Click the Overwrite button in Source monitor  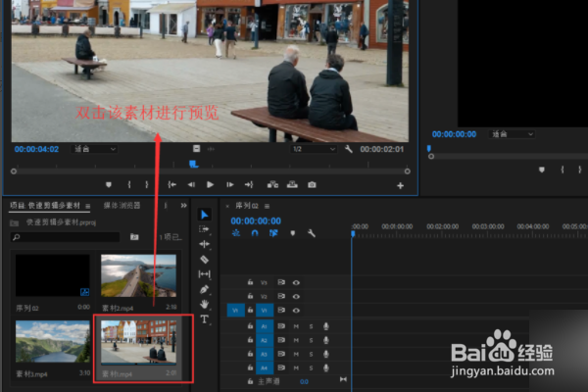pyautogui.click(x=292, y=184)
